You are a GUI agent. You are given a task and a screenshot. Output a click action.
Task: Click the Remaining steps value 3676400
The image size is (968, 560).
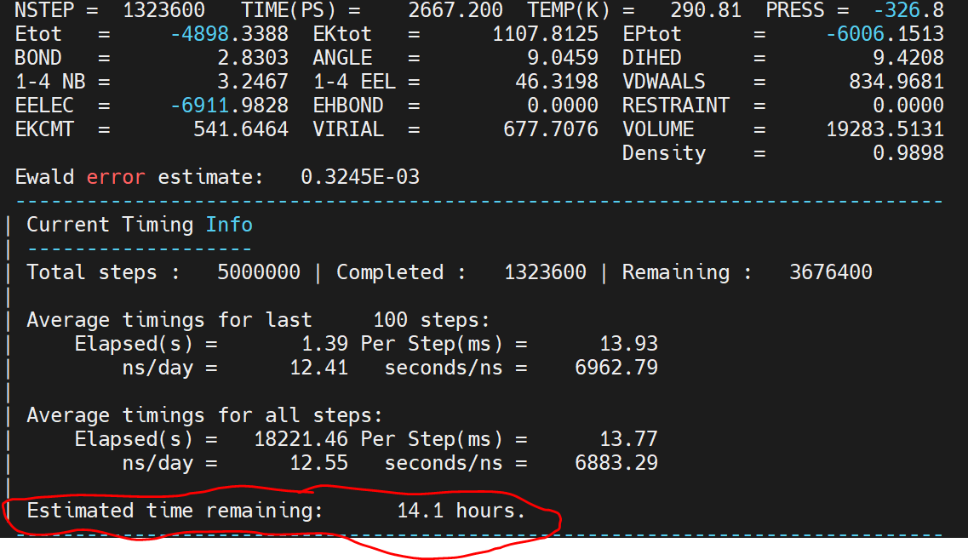830,272
